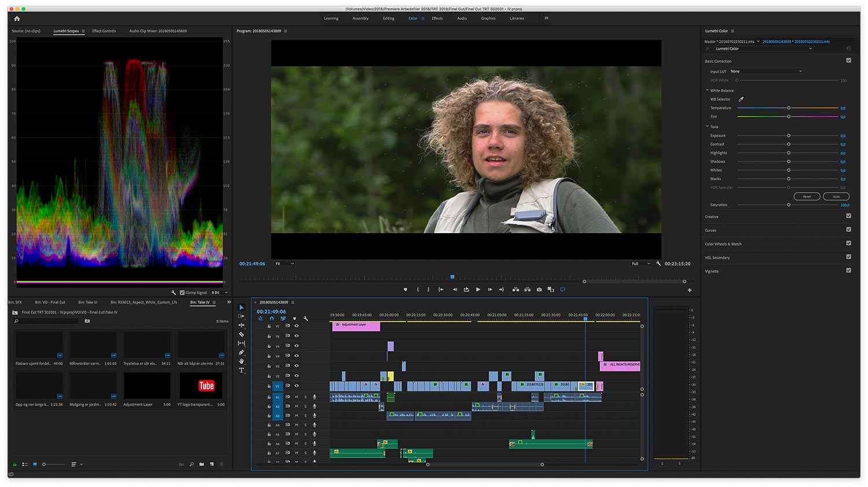Click New Item icon in project panel

[212, 464]
